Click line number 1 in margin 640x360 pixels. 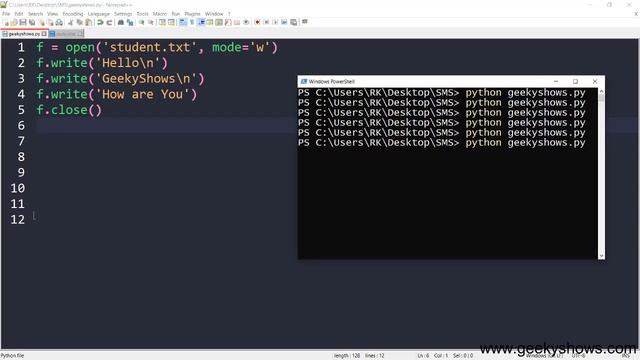21,47
